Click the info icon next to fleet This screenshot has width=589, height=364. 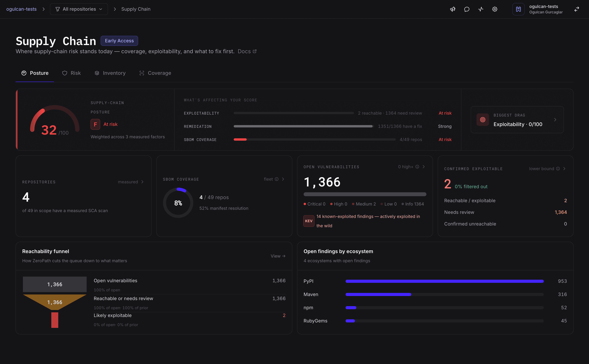277,179
